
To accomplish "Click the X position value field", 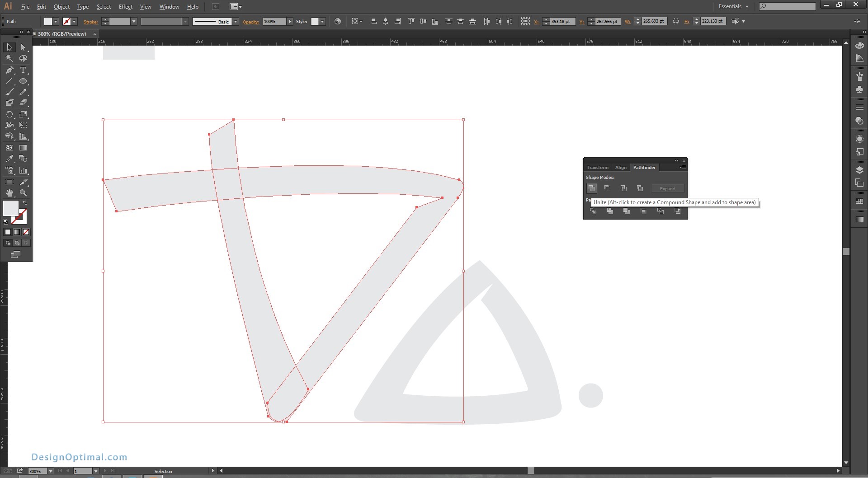I will pyautogui.click(x=562, y=21).
